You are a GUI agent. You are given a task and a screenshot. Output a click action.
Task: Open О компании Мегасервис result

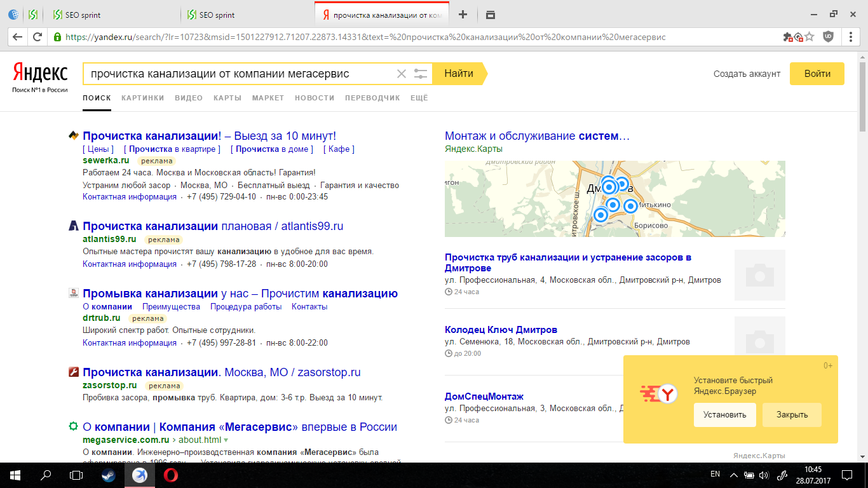(x=240, y=427)
